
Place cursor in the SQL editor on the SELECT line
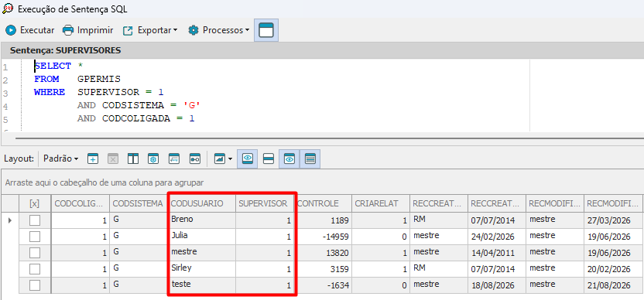(60, 66)
